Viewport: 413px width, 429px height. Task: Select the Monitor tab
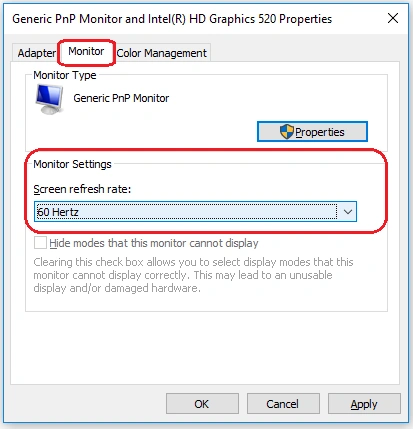pos(86,52)
